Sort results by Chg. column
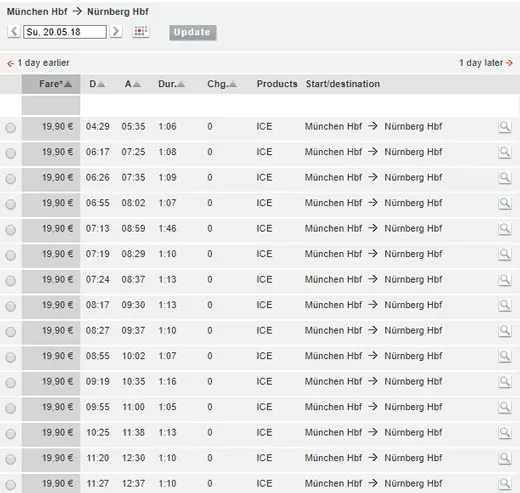Image resolution: width=520 pixels, height=493 pixels. [x=222, y=84]
